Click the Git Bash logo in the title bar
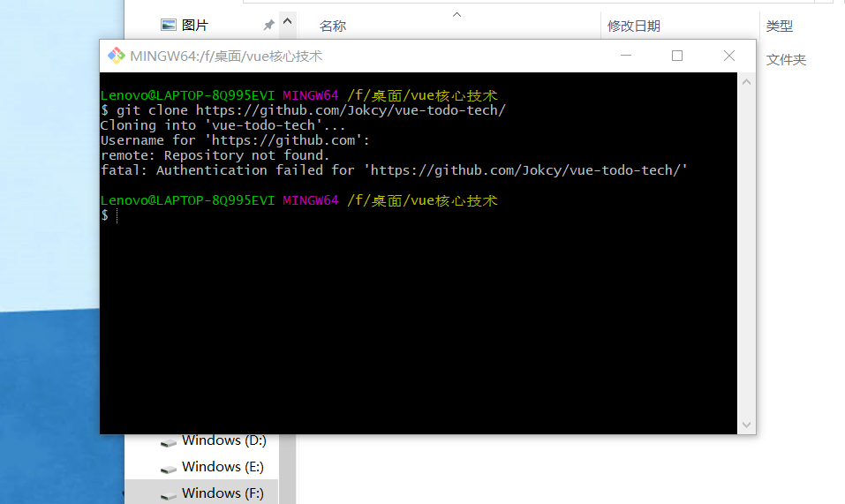845x504 pixels. (x=116, y=56)
